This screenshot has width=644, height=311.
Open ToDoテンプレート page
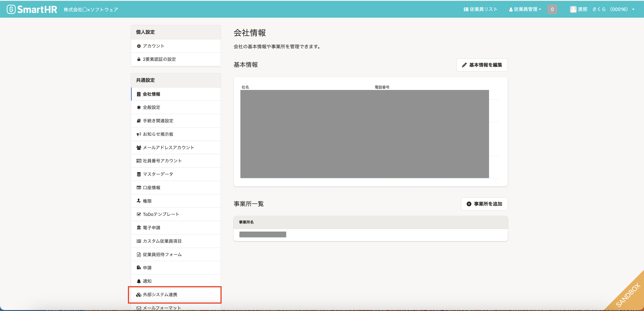pyautogui.click(x=176, y=214)
